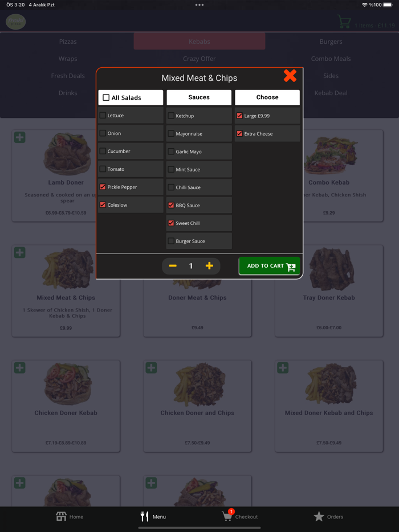The height and width of the screenshot is (532, 399).
Task: Add Mixed Doner Kebab and Chips plus icon
Action: click(x=283, y=367)
